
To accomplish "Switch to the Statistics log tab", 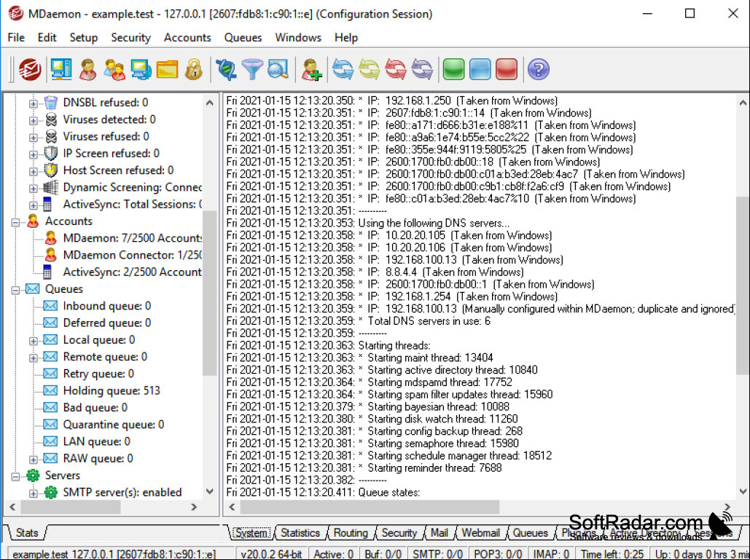I will [x=300, y=533].
